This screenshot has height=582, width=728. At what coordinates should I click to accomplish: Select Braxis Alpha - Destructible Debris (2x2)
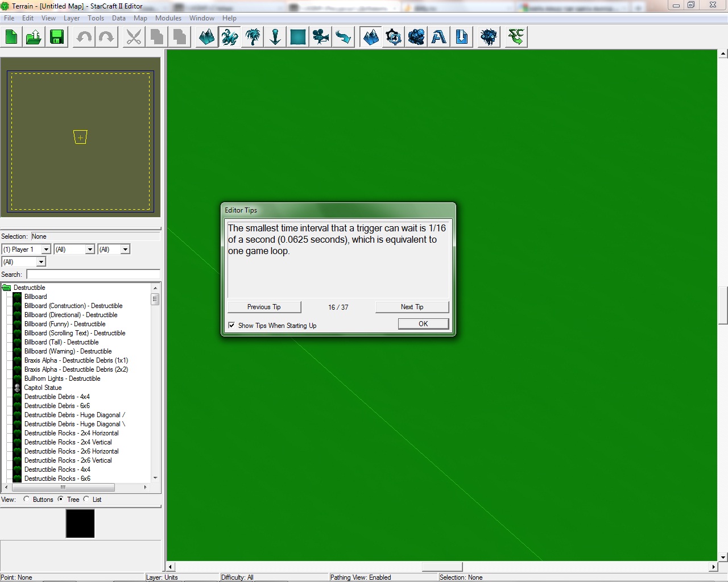pos(76,369)
